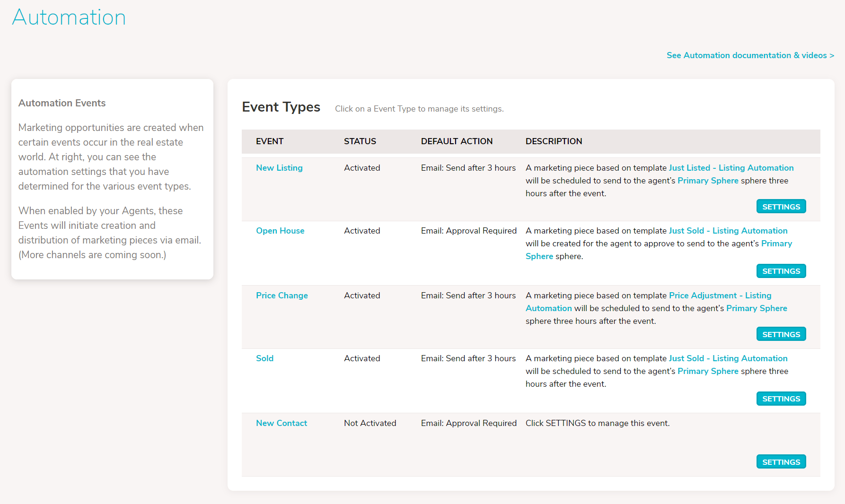845x504 pixels.
Task: Open SETTINGS for the New Listing event
Action: point(781,206)
